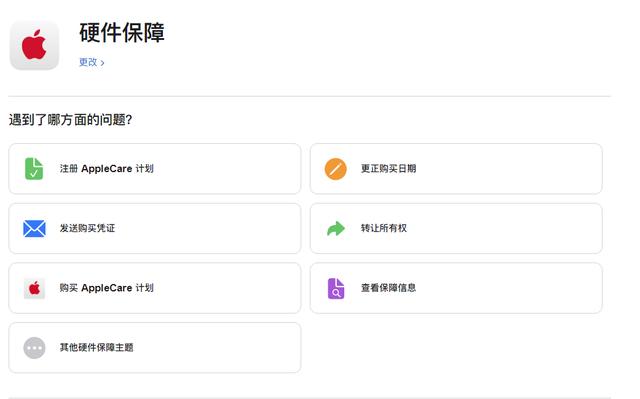Click the green document icon for 注册 AppleCare 计划
640x399 pixels.
[34, 168]
